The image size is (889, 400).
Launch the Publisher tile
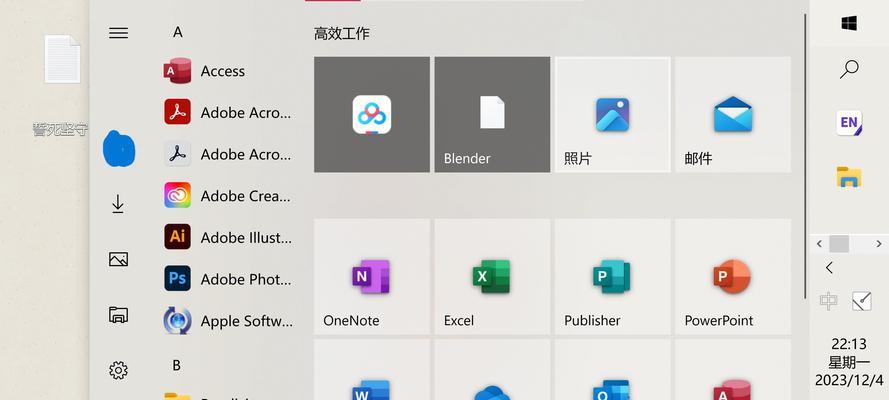(x=612, y=276)
